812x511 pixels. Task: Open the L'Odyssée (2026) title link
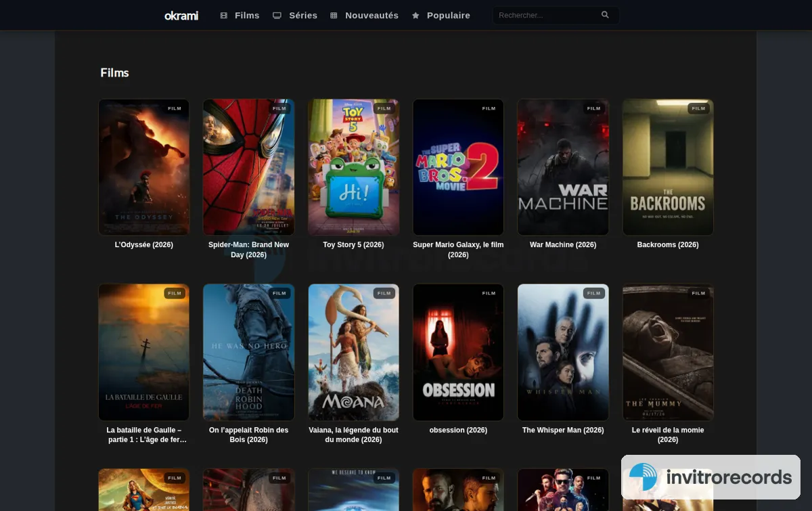144,245
